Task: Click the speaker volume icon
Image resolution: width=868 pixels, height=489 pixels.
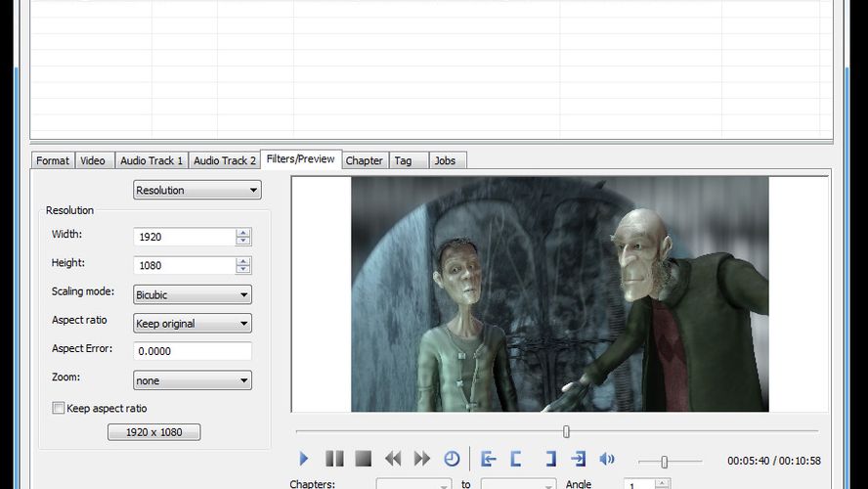Action: point(607,459)
